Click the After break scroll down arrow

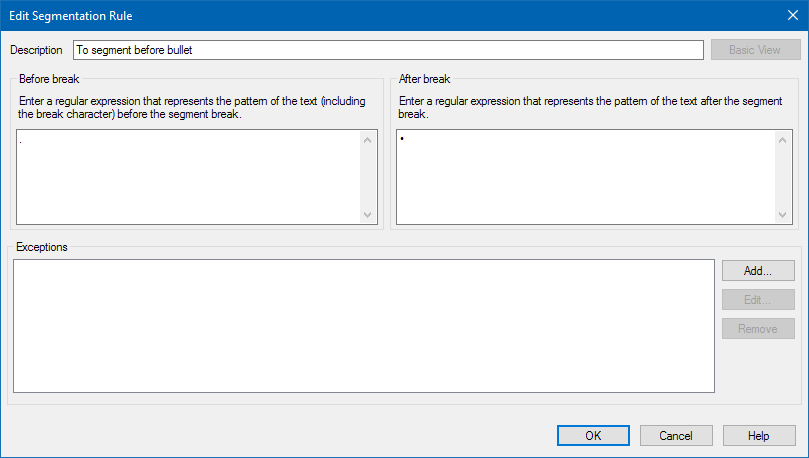click(782, 215)
